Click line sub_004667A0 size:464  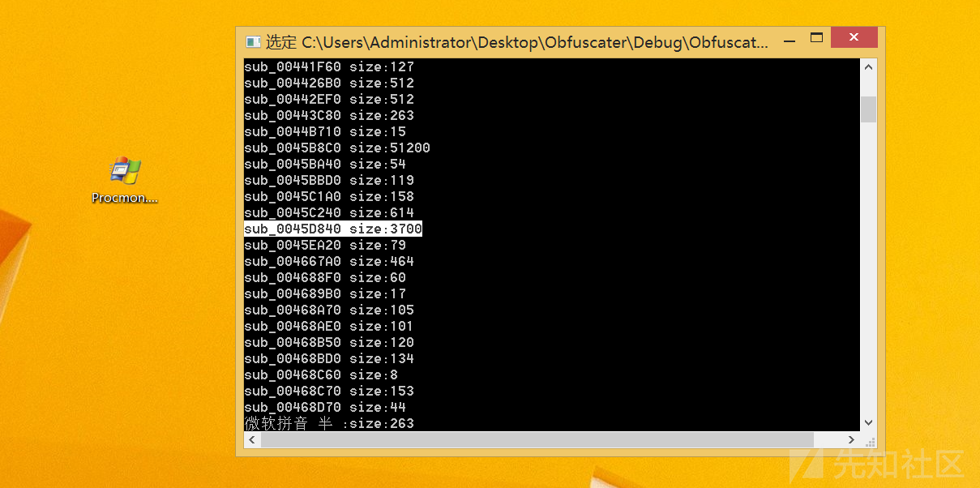[329, 261]
